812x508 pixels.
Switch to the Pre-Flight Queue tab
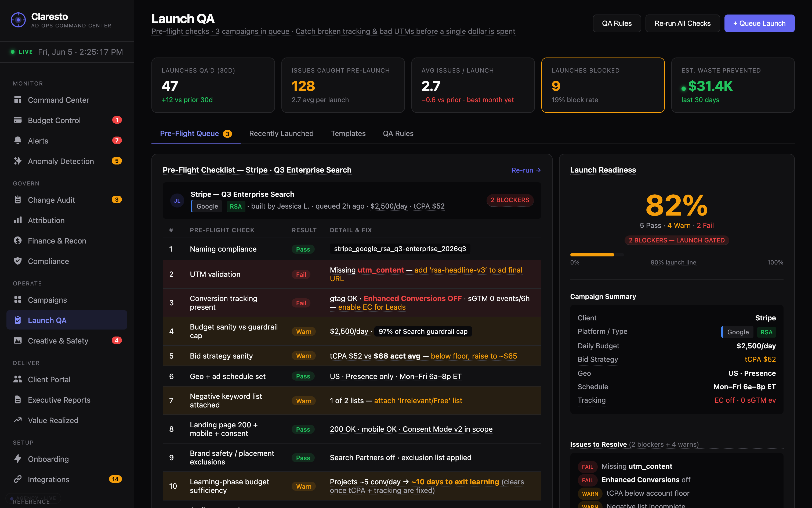196,134
